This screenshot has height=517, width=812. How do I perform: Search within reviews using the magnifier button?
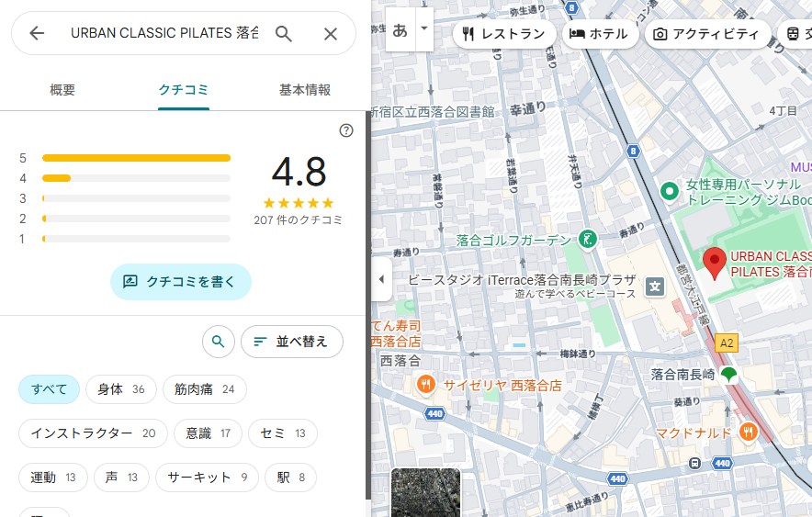point(218,342)
